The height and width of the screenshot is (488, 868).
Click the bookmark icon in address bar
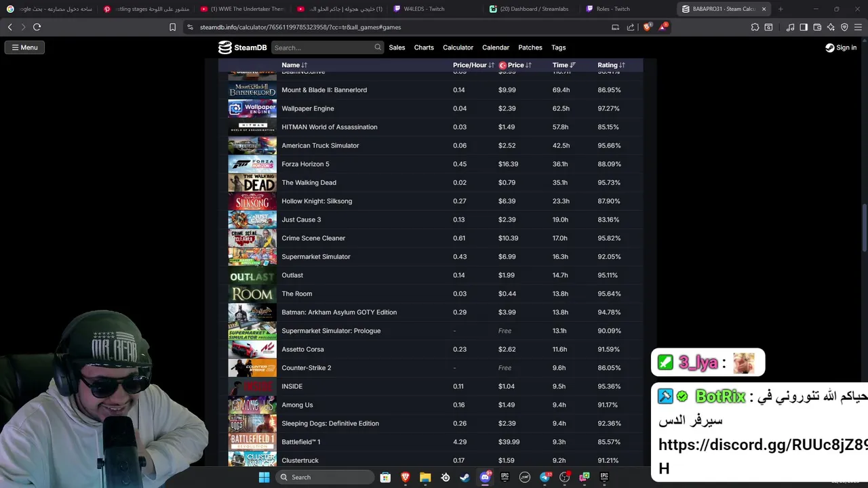(x=172, y=27)
